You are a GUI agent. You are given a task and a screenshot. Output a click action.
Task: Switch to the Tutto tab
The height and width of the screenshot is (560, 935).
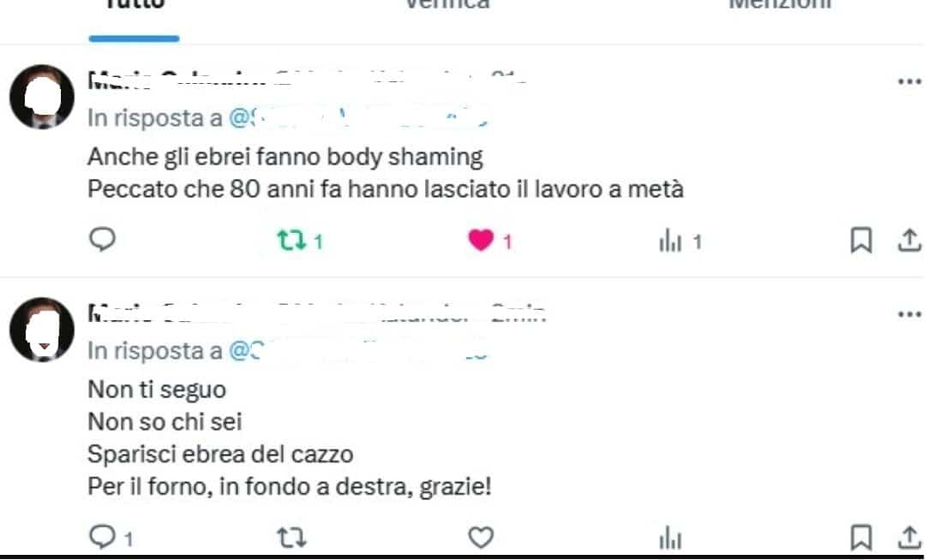tap(135, 5)
